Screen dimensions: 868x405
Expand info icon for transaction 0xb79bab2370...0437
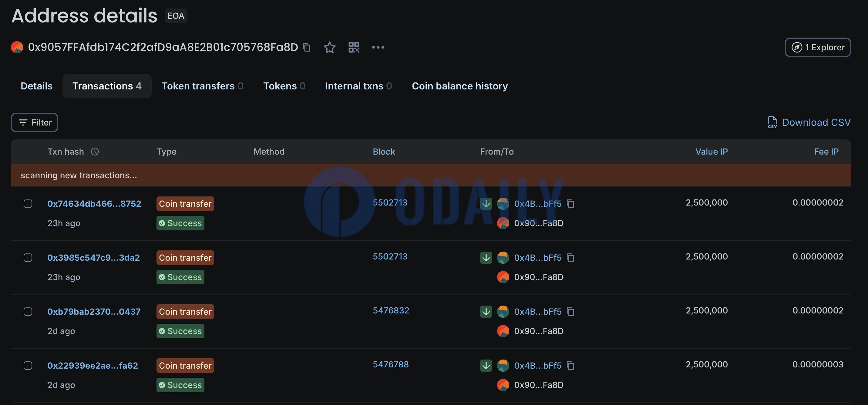tap(28, 312)
